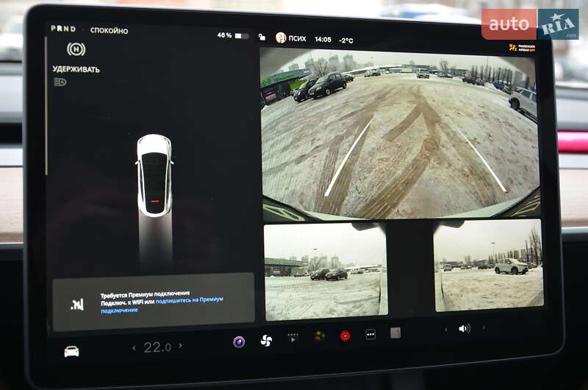Tap the speaker volume icon

click(x=465, y=329)
